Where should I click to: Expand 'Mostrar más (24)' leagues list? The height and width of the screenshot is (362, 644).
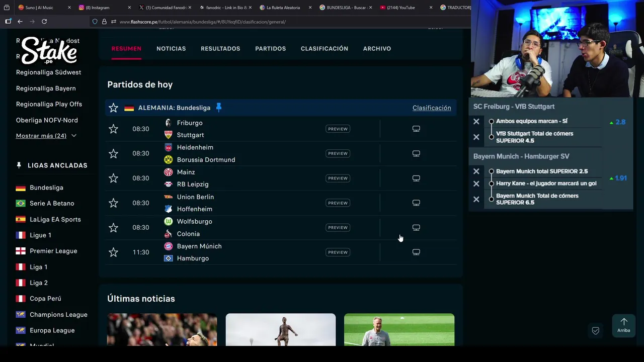click(46, 136)
